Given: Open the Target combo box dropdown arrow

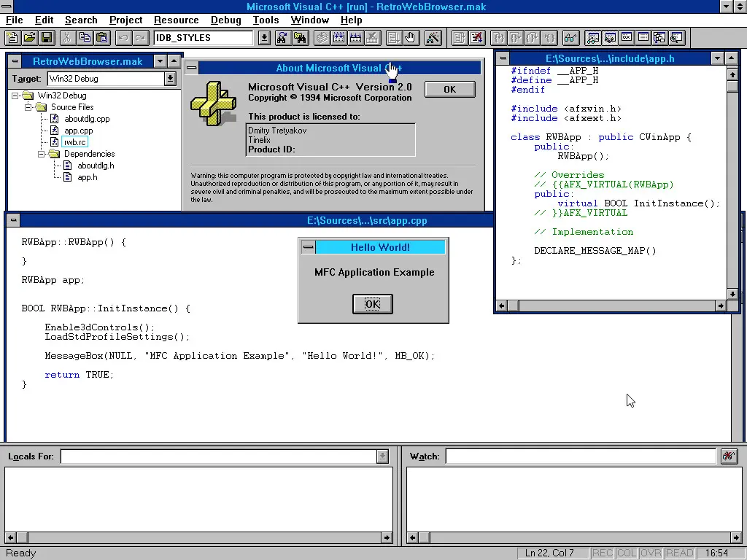Looking at the screenshot, I should pyautogui.click(x=170, y=79).
